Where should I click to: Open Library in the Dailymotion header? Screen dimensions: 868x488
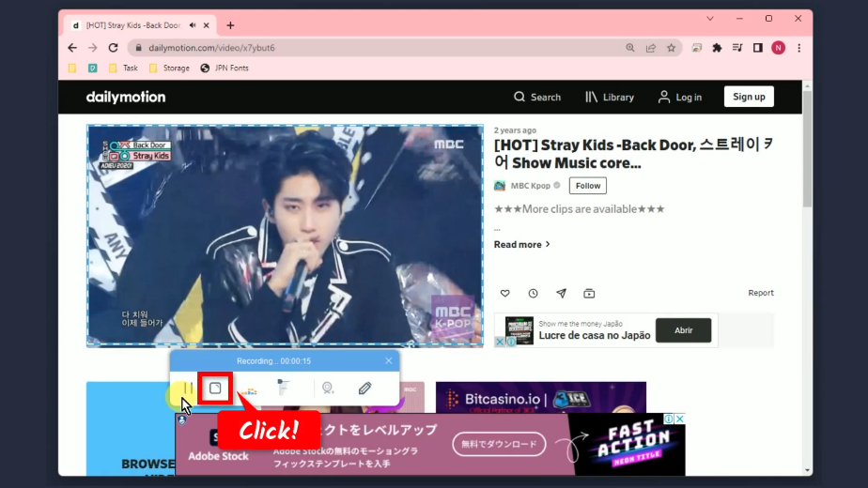tap(610, 97)
